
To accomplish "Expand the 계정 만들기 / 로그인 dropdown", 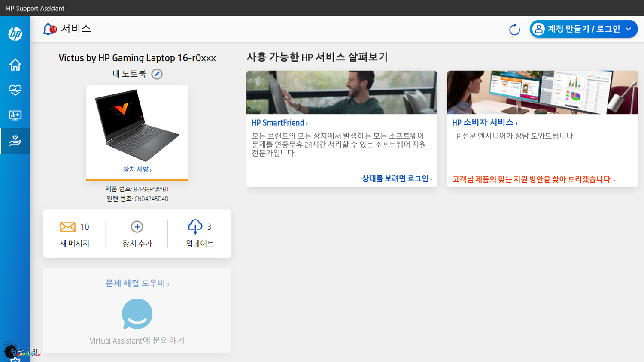I will click(x=628, y=29).
